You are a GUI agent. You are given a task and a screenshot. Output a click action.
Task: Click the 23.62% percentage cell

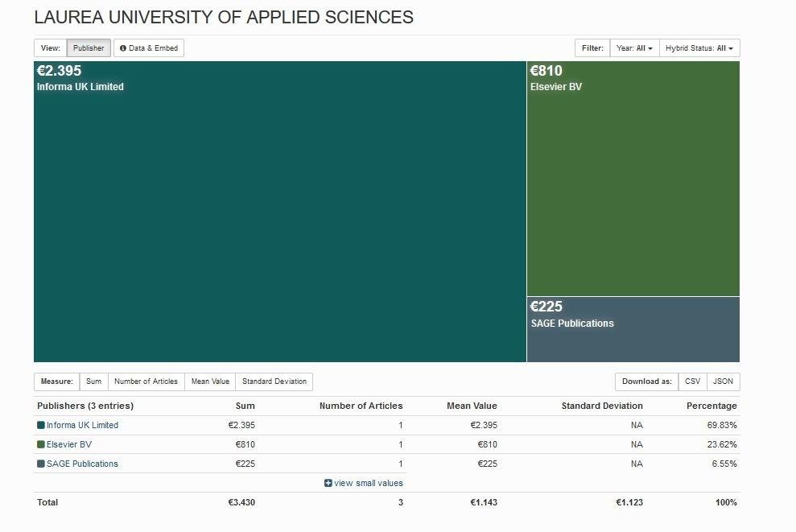coord(722,445)
